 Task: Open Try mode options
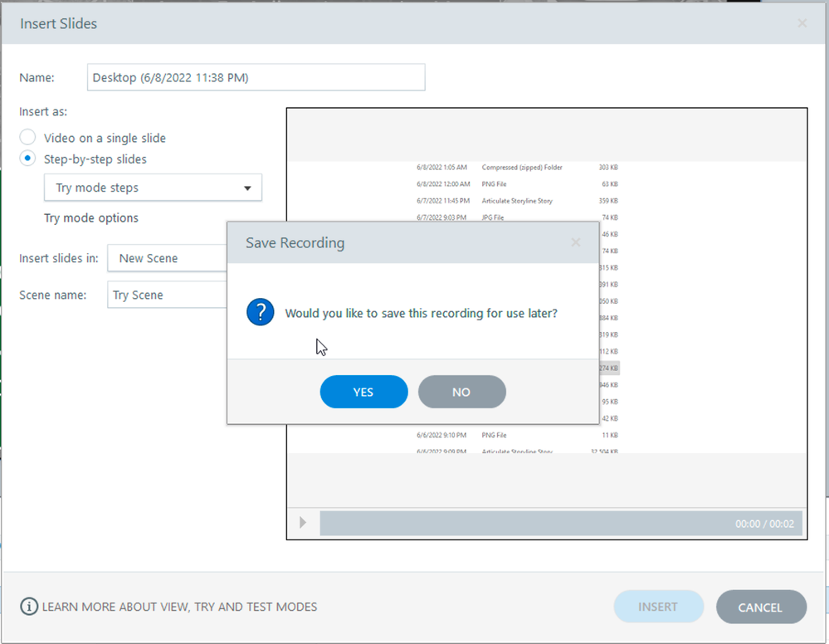pyautogui.click(x=91, y=218)
